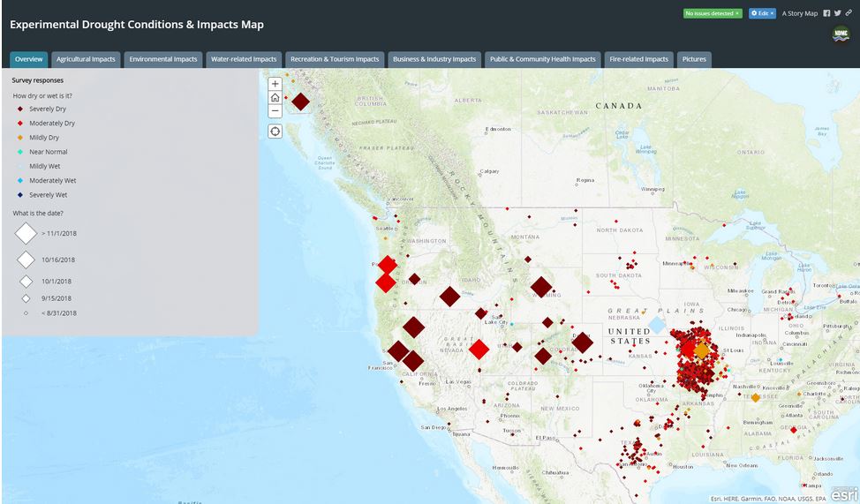The width and height of the screenshot is (860, 504).
Task: Expand the No issues detected dropdown
Action: coord(712,13)
